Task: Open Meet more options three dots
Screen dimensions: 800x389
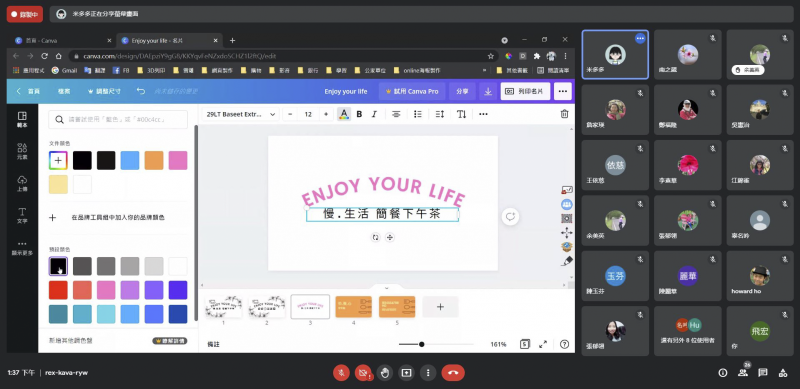Action: [x=428, y=373]
